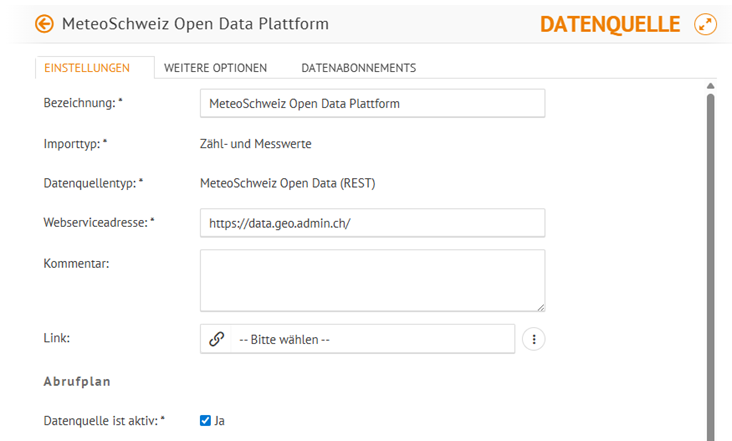
Task: Uncheck the Datenquelle ist aktiv checkbox
Action: pyautogui.click(x=205, y=420)
